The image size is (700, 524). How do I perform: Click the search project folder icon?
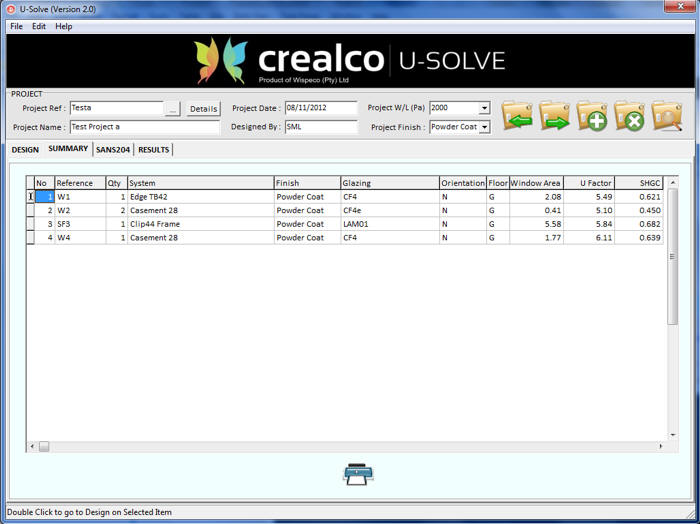[x=667, y=117]
